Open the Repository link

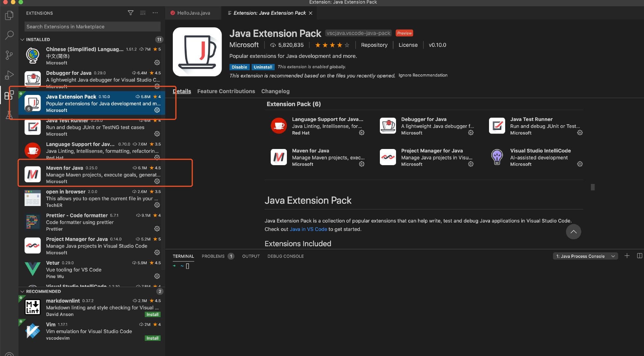[374, 45]
